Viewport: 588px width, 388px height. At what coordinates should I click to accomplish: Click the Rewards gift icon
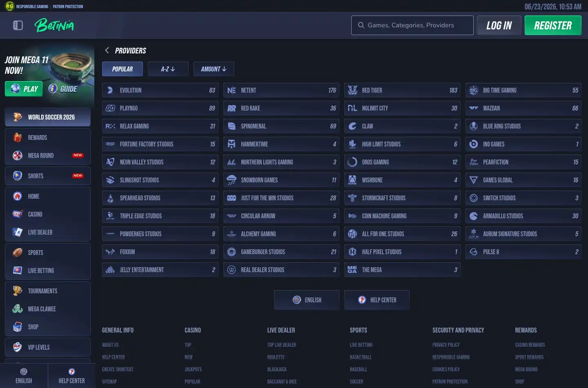pos(18,137)
